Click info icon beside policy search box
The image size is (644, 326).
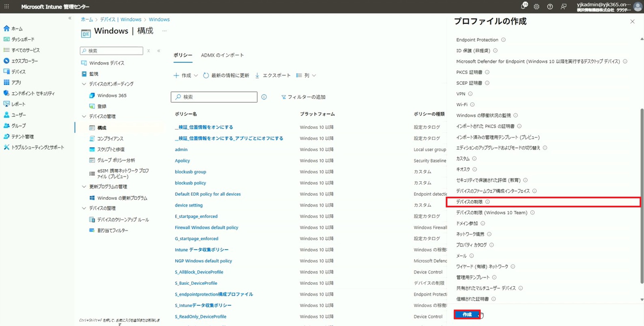(x=264, y=97)
